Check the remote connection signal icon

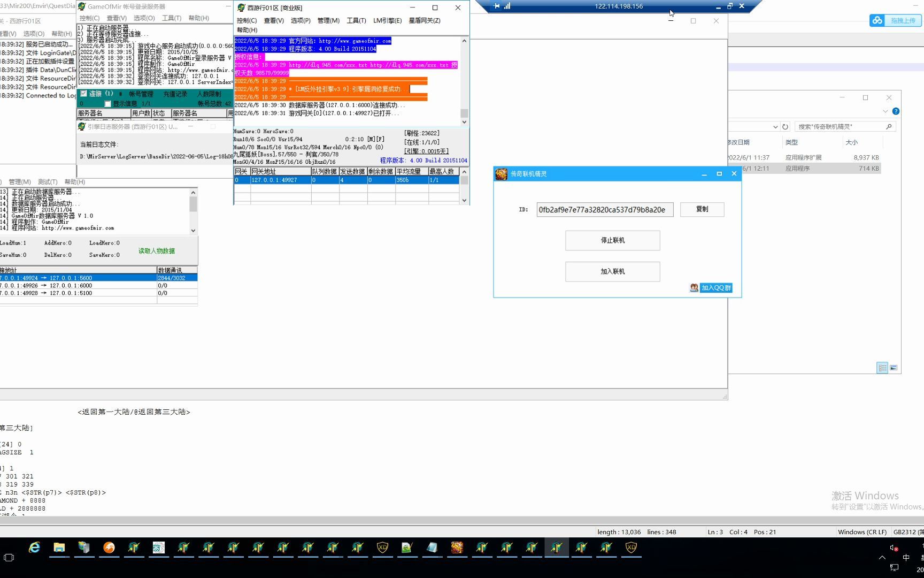point(507,6)
